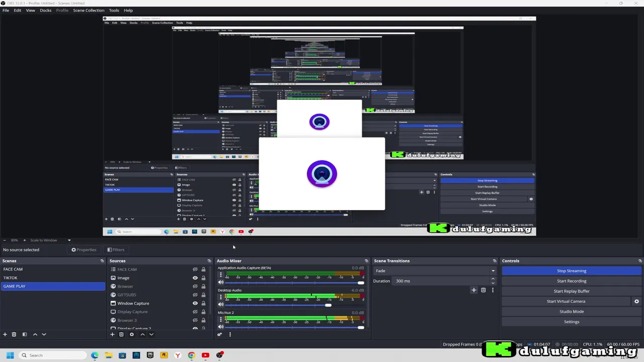Open the Tools menu
The height and width of the screenshot is (362, 644).
point(114,10)
